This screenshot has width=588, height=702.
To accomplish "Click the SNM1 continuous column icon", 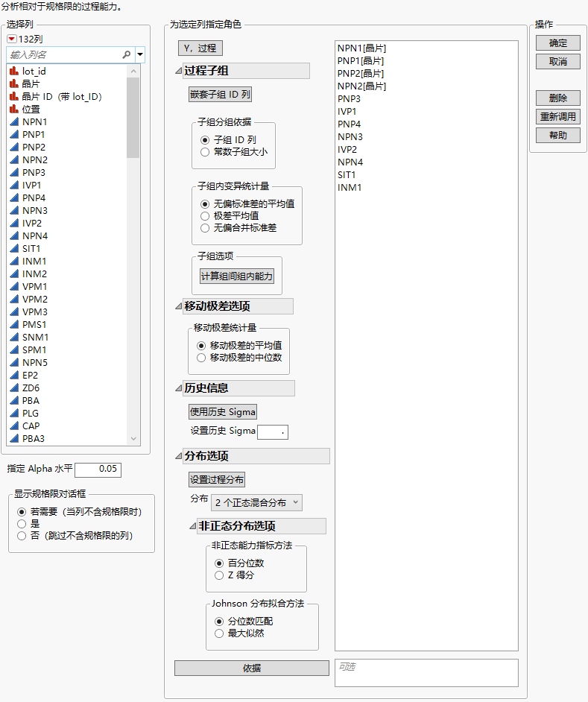I will tap(14, 337).
